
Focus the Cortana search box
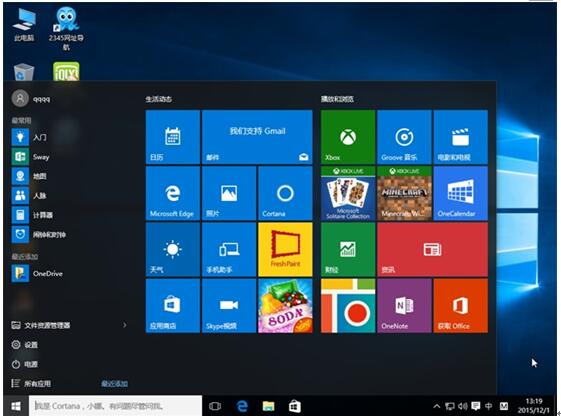[x=115, y=406]
